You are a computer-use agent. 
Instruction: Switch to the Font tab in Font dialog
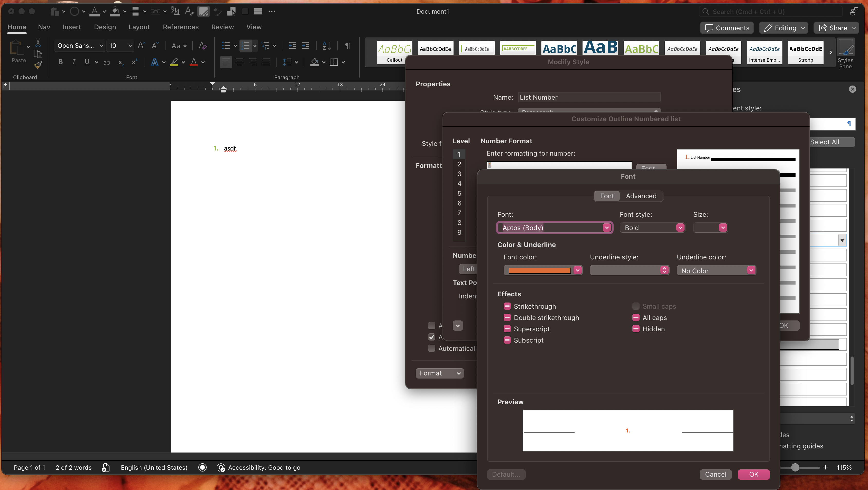tap(607, 196)
